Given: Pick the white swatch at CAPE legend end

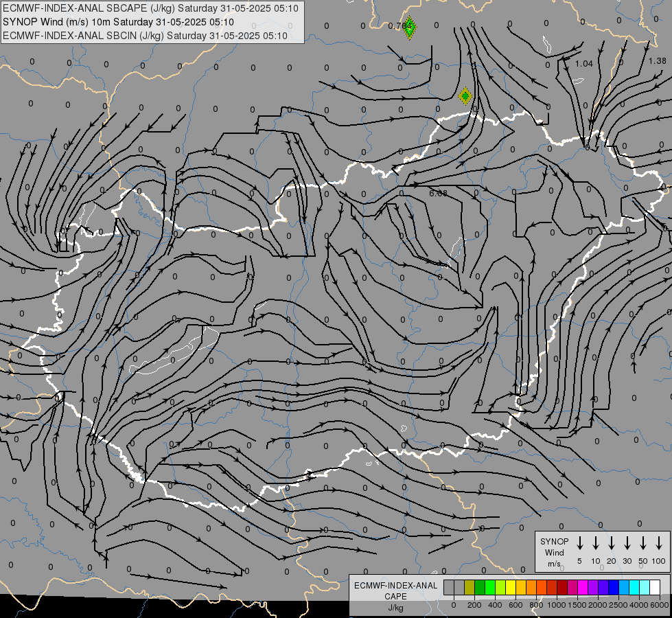Looking at the screenshot, I should (655, 588).
